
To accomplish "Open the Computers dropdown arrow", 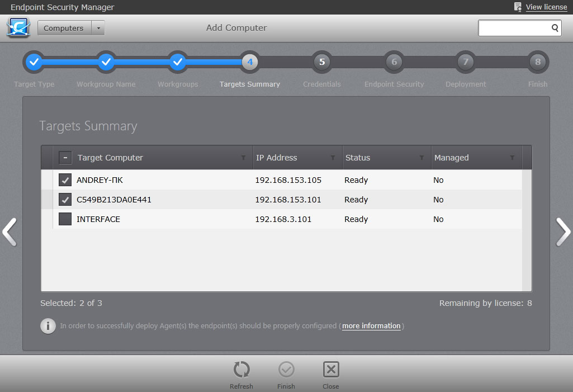I will pos(98,28).
